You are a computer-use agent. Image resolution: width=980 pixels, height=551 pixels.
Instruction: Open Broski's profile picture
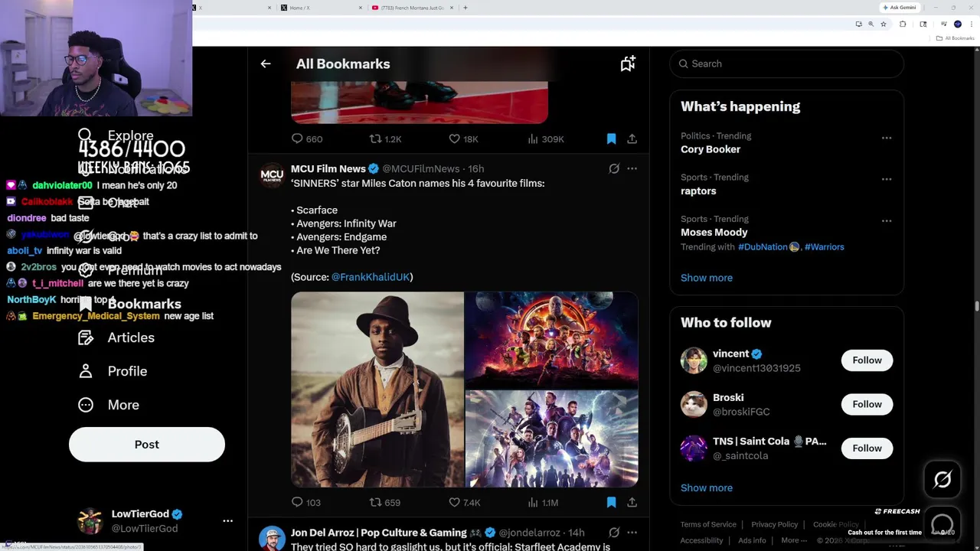click(694, 404)
